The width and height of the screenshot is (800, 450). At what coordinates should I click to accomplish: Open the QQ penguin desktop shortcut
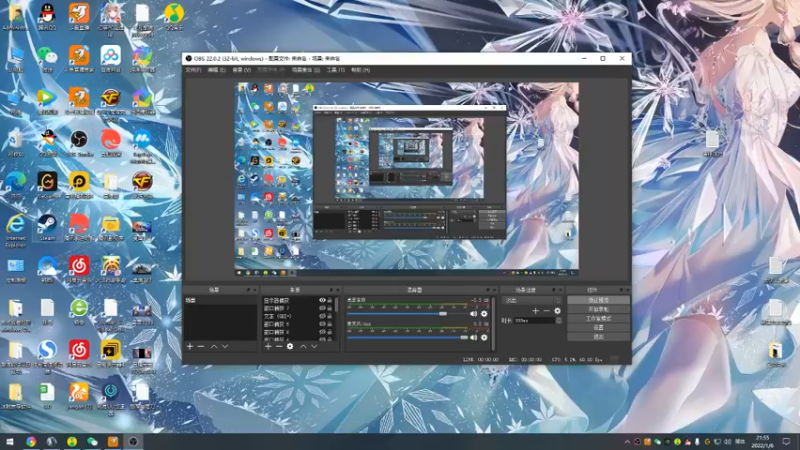click(x=47, y=15)
